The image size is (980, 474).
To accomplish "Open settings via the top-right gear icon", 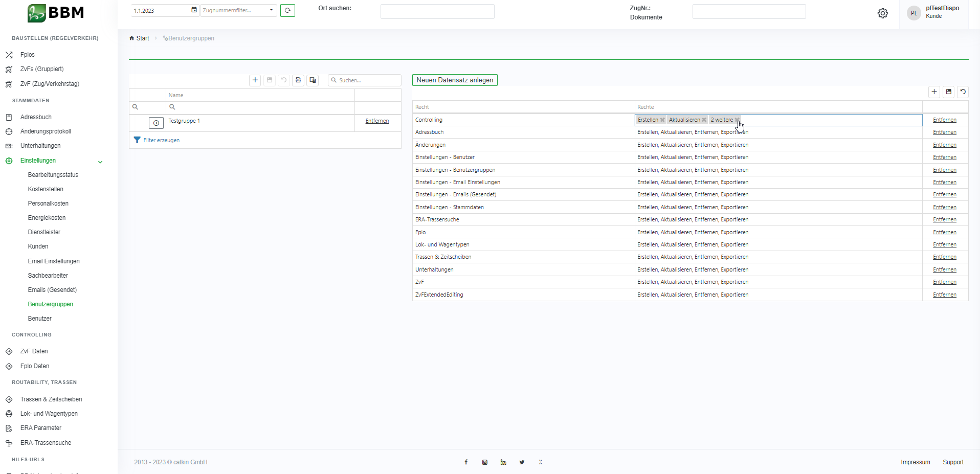I will click(x=882, y=13).
